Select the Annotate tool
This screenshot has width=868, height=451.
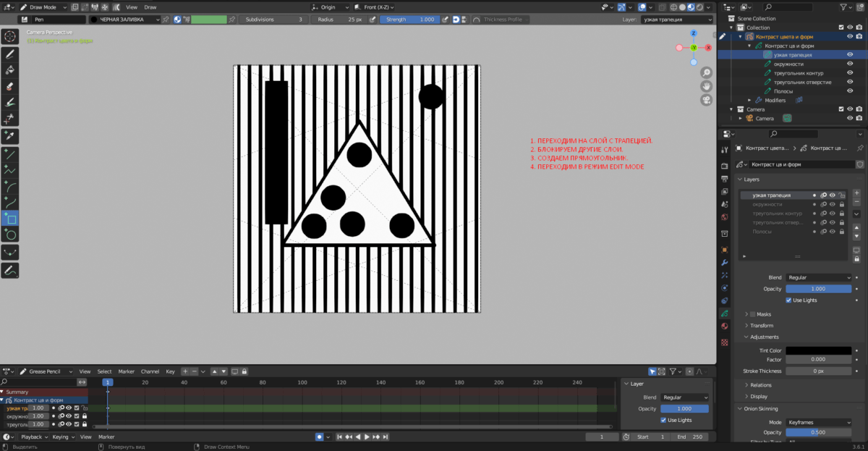tap(10, 270)
